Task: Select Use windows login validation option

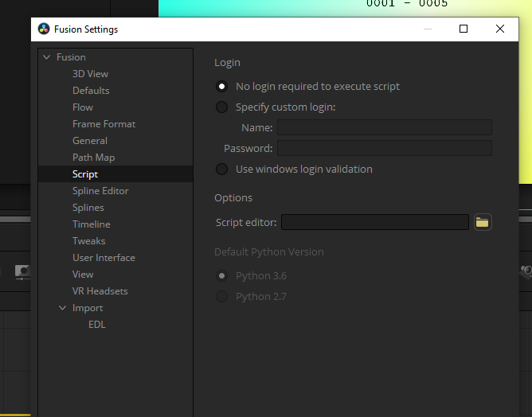Action: 222,170
